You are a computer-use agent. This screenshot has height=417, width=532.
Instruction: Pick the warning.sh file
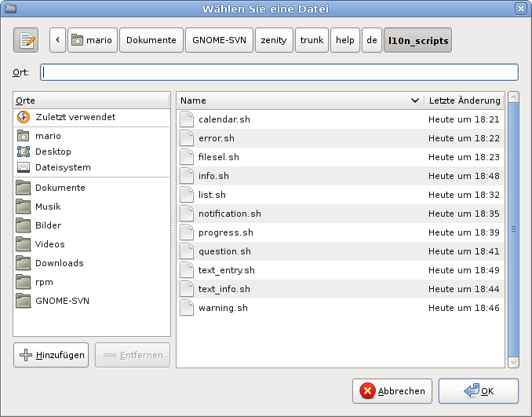coord(223,308)
